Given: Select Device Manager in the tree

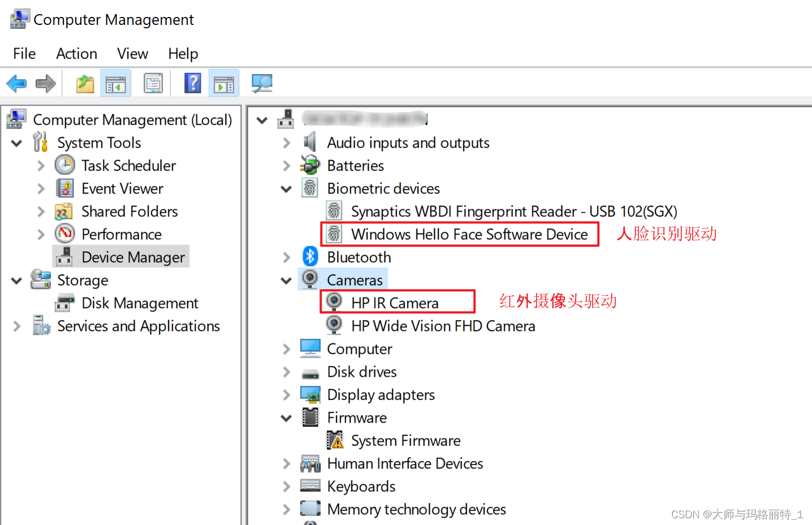Looking at the screenshot, I should 133,257.
